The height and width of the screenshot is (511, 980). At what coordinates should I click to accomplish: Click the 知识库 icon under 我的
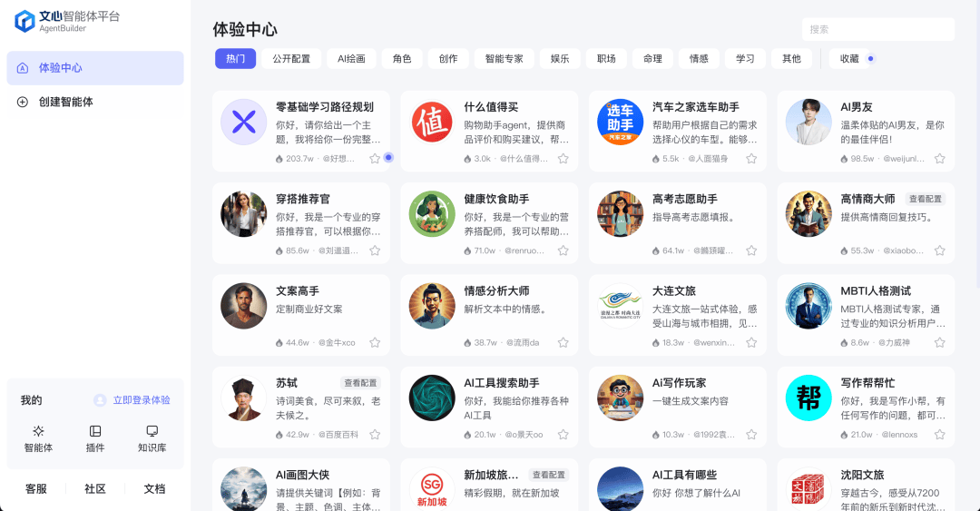click(x=152, y=431)
